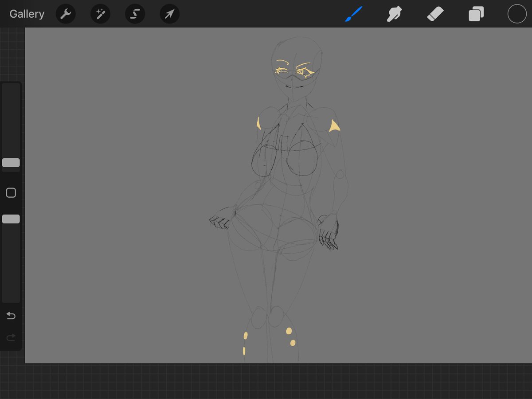Viewport: 532px width, 399px height.
Task: Select the Smudge tool
Action: click(394, 14)
